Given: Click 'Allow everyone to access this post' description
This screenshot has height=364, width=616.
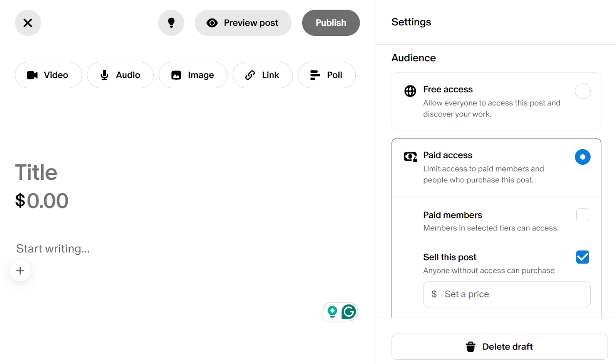Looking at the screenshot, I should pyautogui.click(x=492, y=109).
